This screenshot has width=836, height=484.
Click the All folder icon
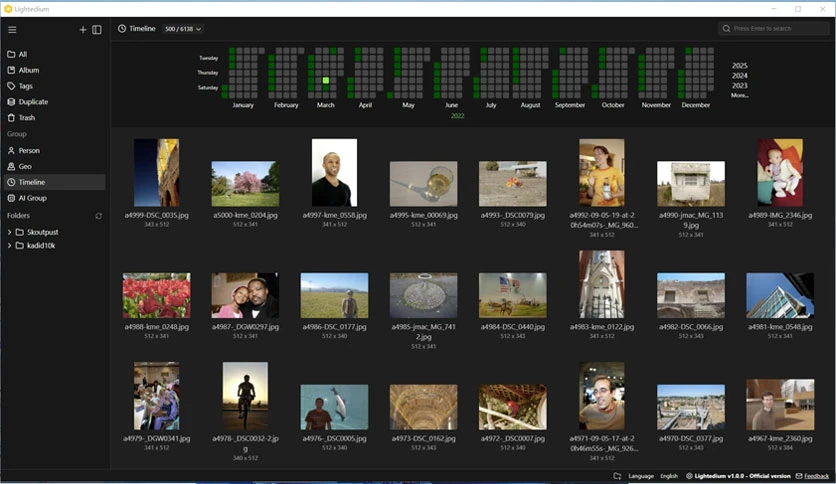coord(11,54)
